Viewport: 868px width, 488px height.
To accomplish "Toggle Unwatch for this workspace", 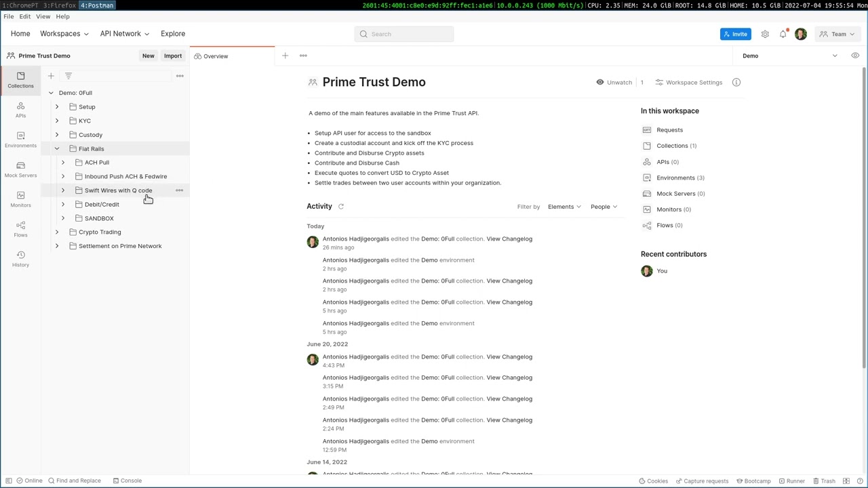I will (614, 82).
